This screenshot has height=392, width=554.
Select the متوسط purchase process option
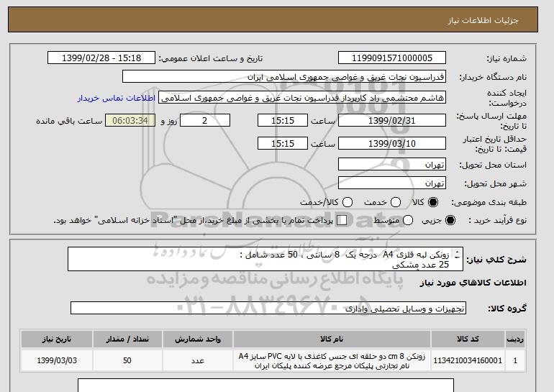[408, 220]
